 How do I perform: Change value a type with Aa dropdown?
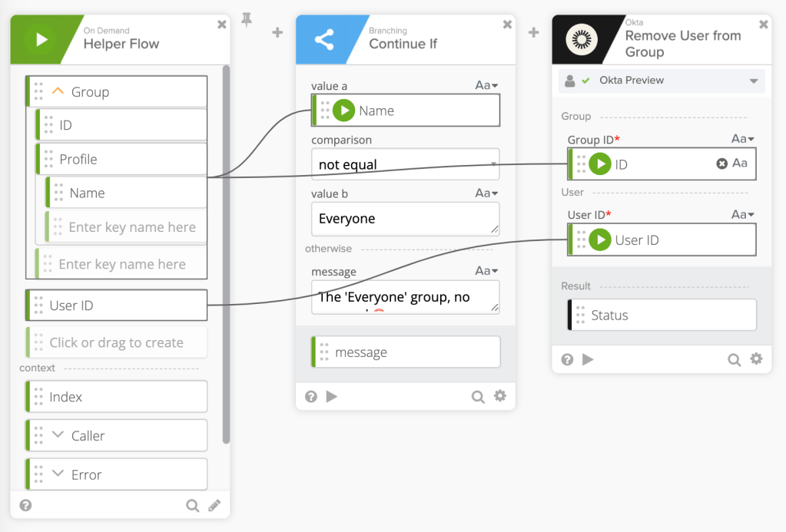486,85
